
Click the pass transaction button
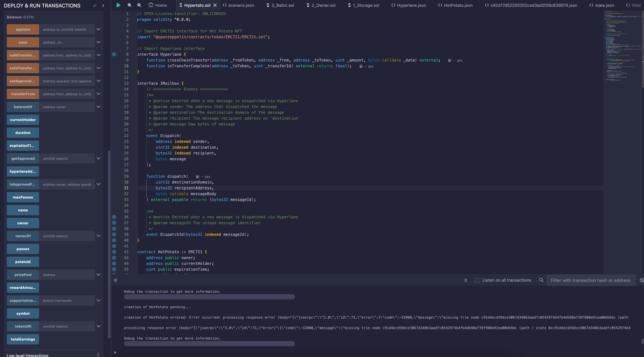23,42
